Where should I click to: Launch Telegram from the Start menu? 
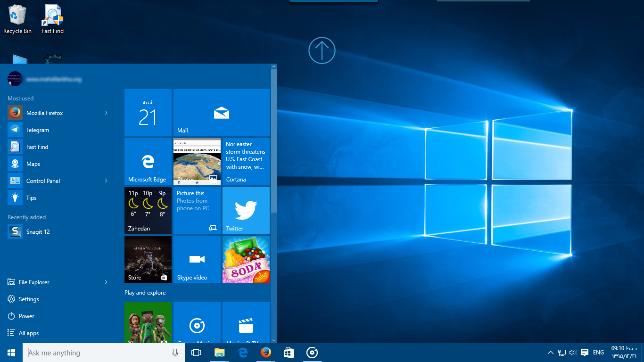[x=58, y=130]
